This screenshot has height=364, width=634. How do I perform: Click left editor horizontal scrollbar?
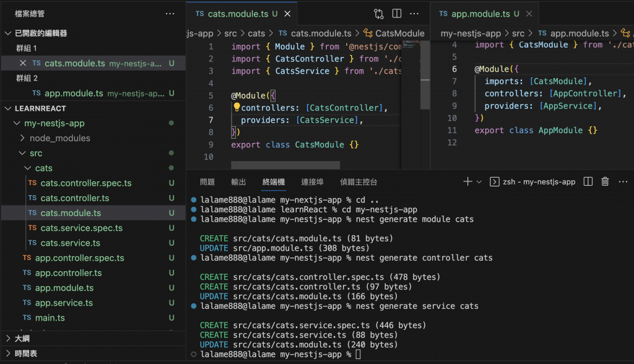(285, 165)
